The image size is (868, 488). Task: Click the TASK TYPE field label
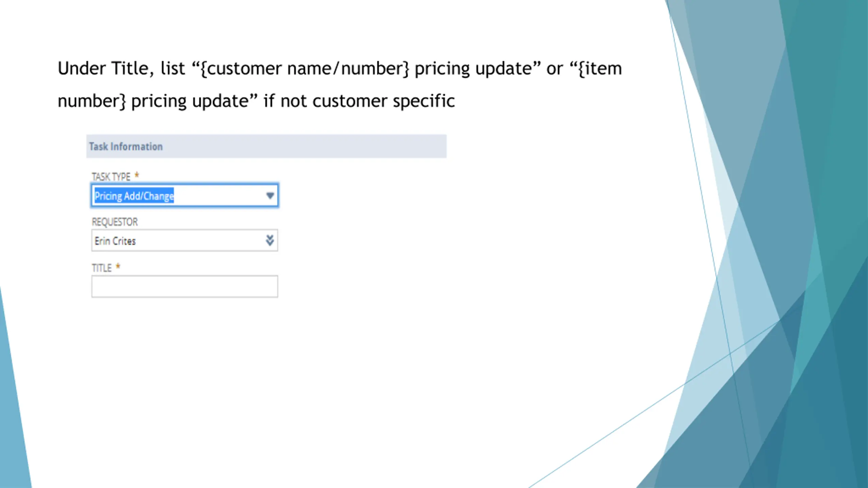[x=111, y=177]
